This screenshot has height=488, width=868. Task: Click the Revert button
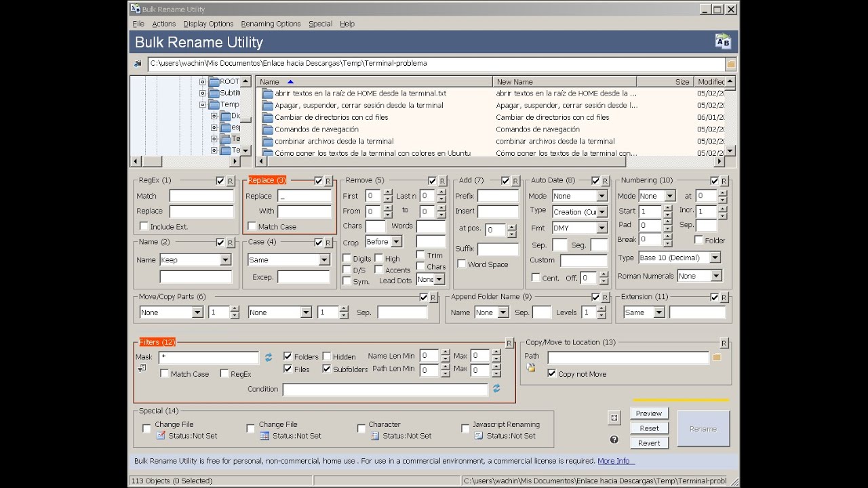tap(649, 443)
